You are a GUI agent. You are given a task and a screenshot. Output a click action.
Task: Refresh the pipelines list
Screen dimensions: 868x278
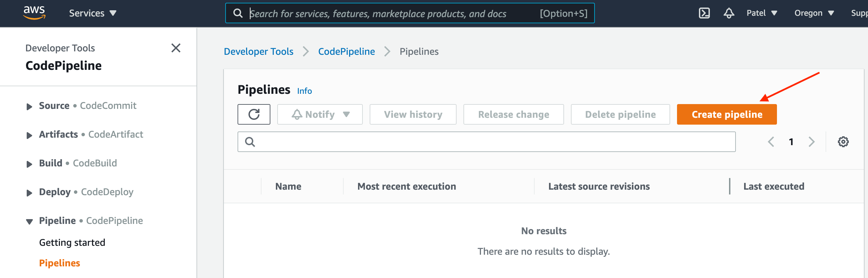254,114
